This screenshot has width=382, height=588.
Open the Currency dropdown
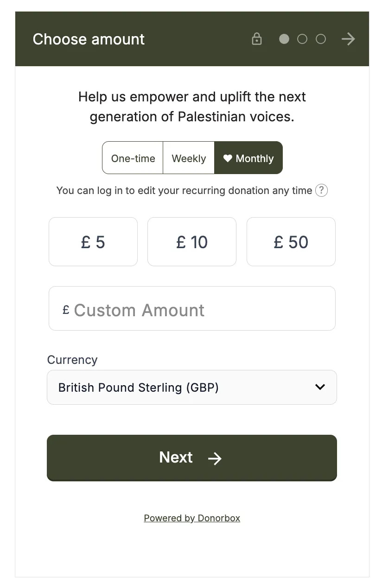click(192, 387)
